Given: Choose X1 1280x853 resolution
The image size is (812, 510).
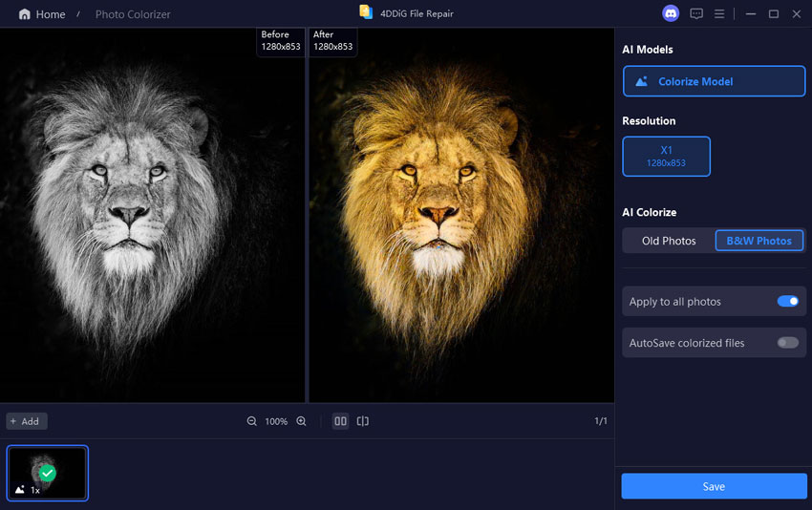Looking at the screenshot, I should pos(666,157).
